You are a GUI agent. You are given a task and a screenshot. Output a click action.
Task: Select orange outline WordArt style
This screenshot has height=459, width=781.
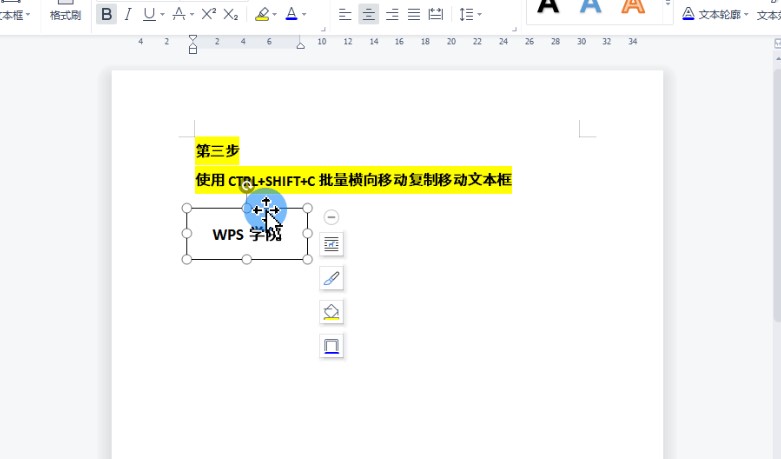point(633,7)
